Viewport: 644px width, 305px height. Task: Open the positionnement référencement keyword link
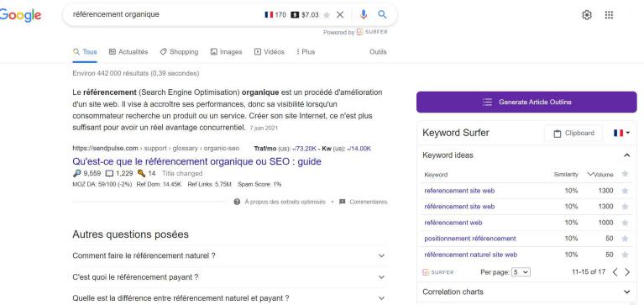pyautogui.click(x=470, y=239)
